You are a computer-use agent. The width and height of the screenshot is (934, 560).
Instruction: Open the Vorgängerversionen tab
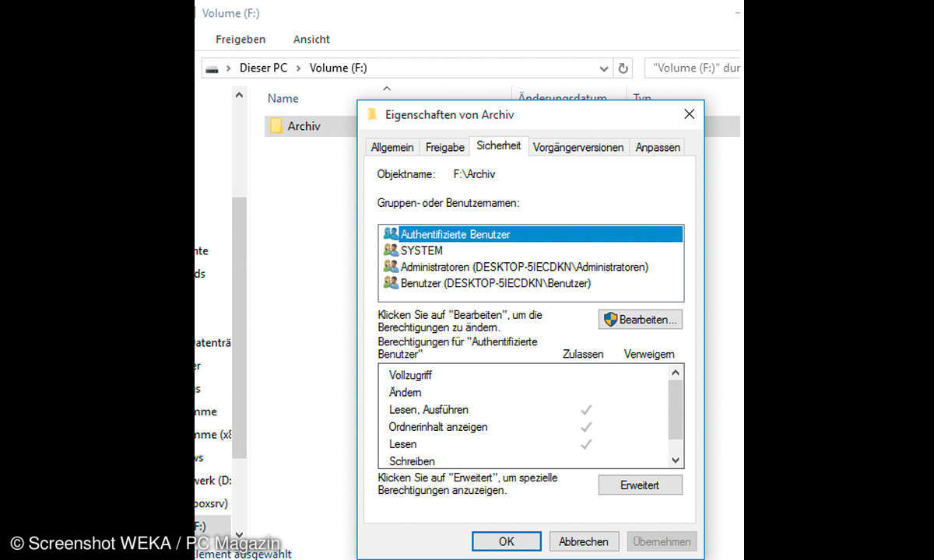click(578, 147)
